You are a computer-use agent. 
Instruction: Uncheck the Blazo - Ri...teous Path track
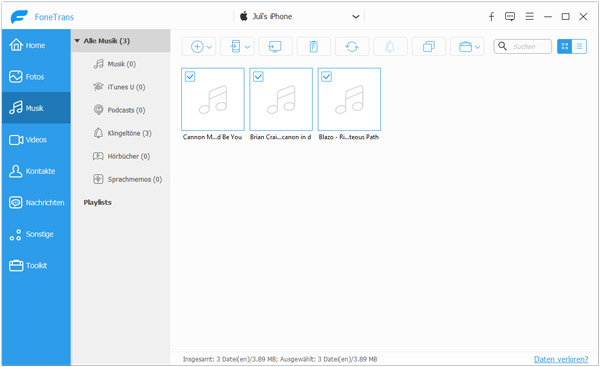click(x=326, y=77)
